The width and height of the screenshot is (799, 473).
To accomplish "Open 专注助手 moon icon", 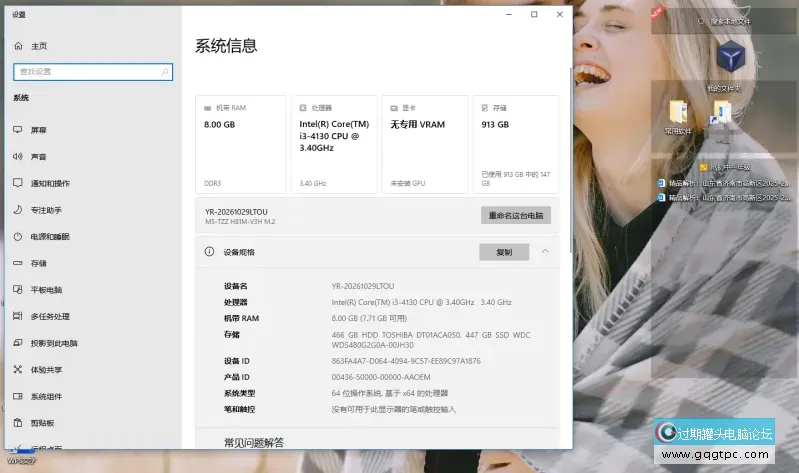I will [x=18, y=209].
